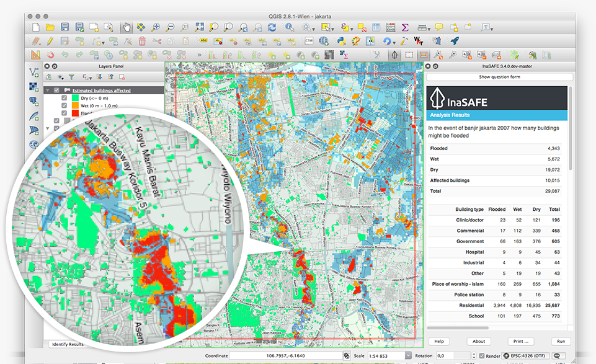Uncheck the Dry (<= 0 m) class
Image resolution: width=596 pixels, height=364 pixels.
click(64, 98)
